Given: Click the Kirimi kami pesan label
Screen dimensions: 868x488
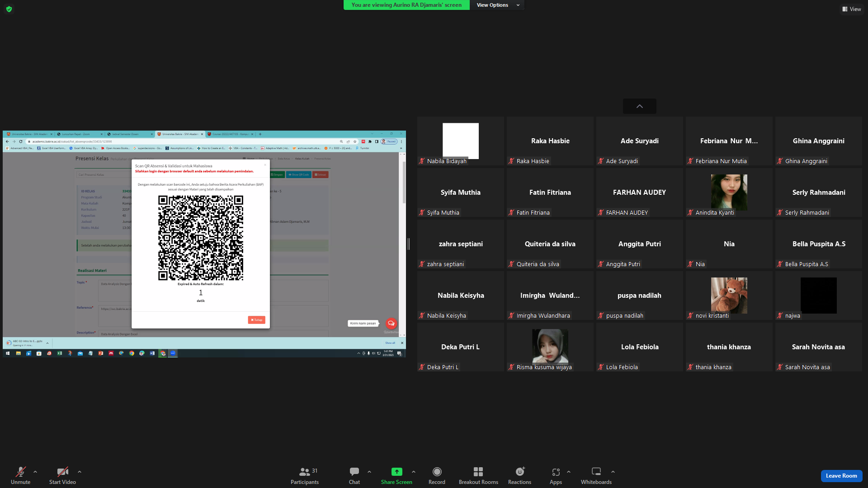Looking at the screenshot, I should [363, 324].
